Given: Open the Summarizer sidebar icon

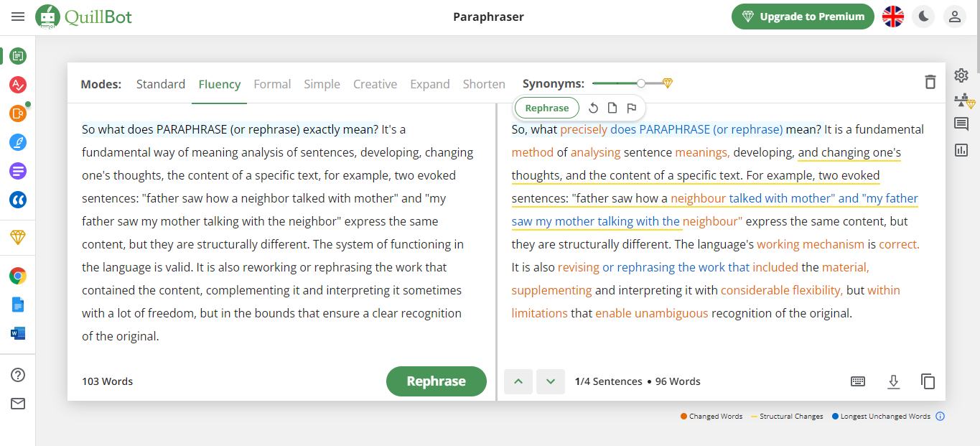Looking at the screenshot, I should point(18,171).
